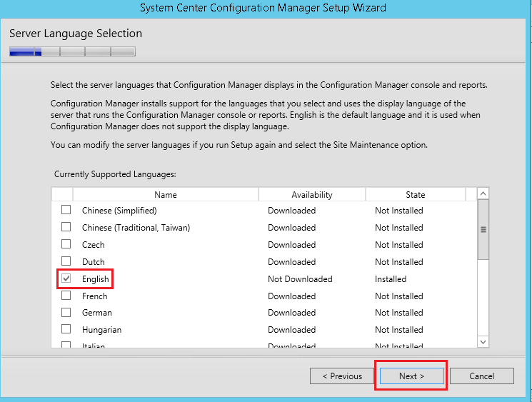Select the Dutch language checkbox
The image size is (532, 402).
click(x=66, y=261)
